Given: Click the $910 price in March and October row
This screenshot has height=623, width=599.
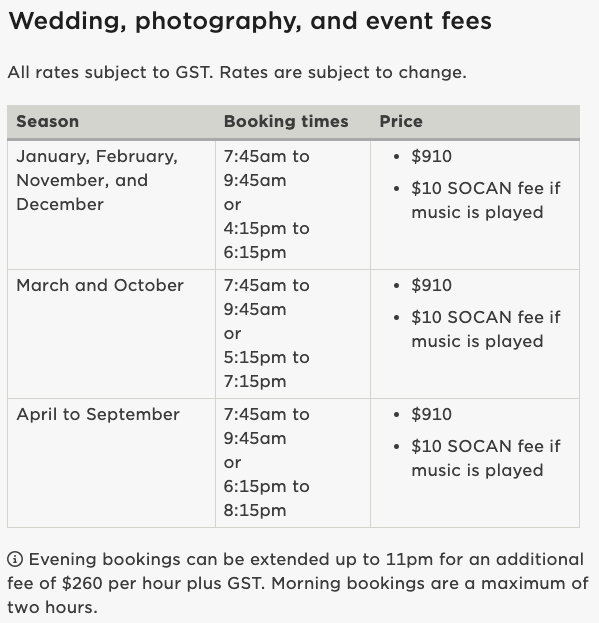Looking at the screenshot, I should coord(431,286).
